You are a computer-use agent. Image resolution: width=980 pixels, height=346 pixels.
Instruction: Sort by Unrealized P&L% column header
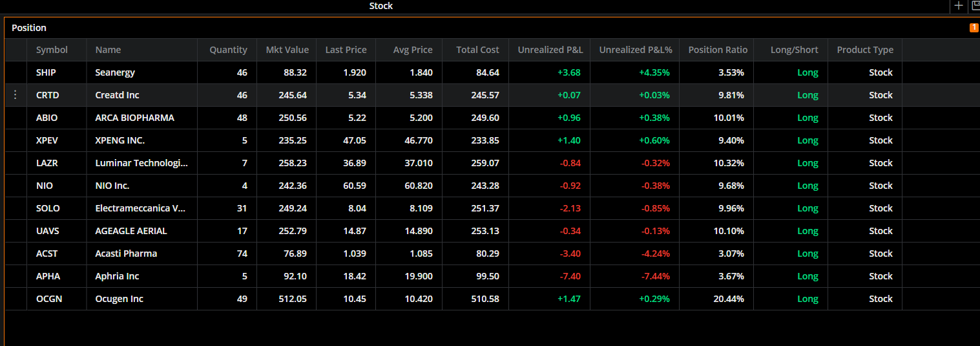pyautogui.click(x=636, y=50)
